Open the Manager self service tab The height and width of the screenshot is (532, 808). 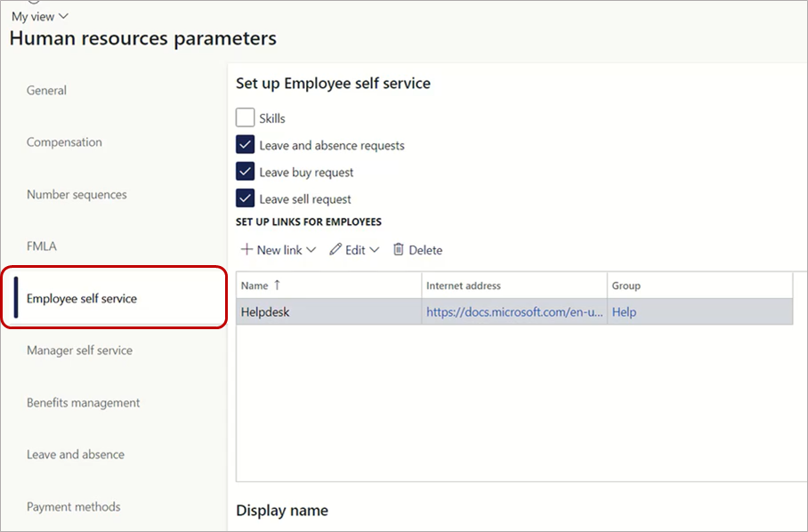79,351
